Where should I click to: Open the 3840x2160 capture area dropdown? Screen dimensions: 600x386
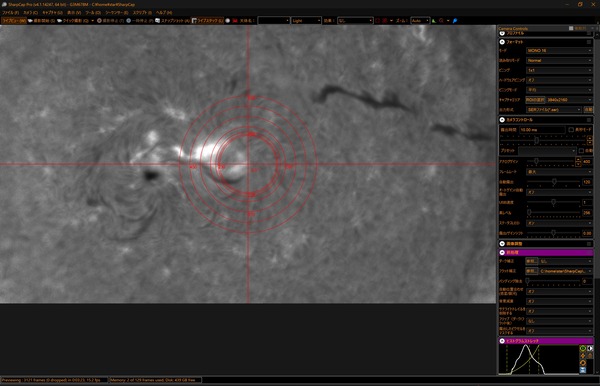pos(569,100)
